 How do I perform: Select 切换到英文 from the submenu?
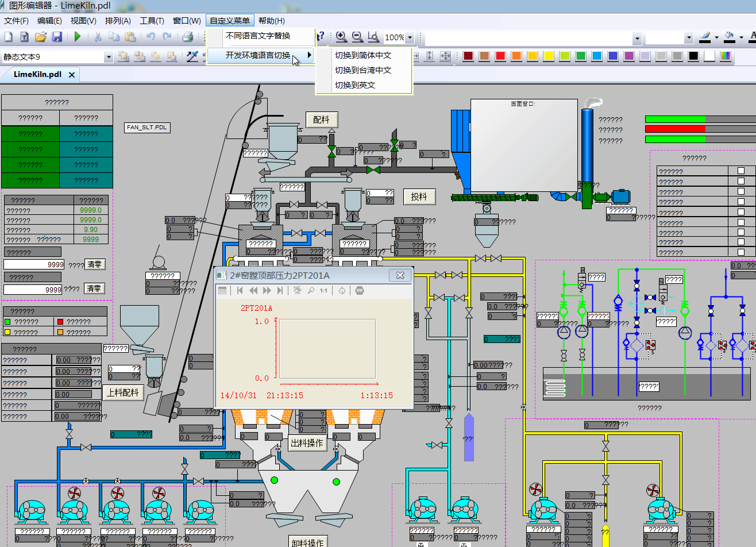coord(355,85)
